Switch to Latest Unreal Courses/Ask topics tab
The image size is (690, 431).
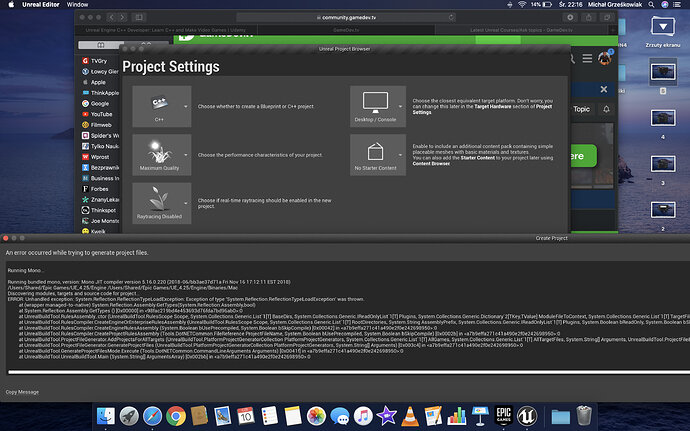(x=521, y=30)
